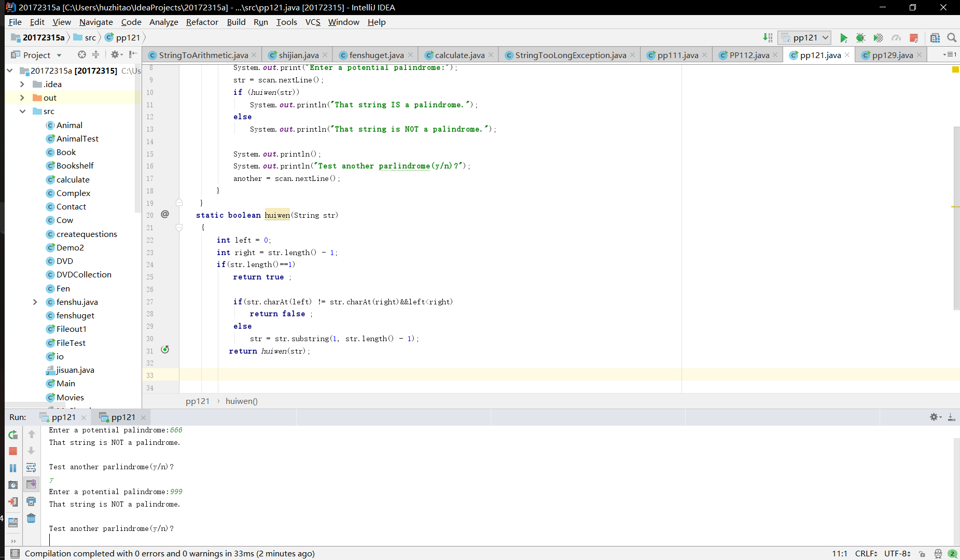960x560 pixels.
Task: Start debugging with the bug icon
Action: pyautogui.click(x=860, y=38)
